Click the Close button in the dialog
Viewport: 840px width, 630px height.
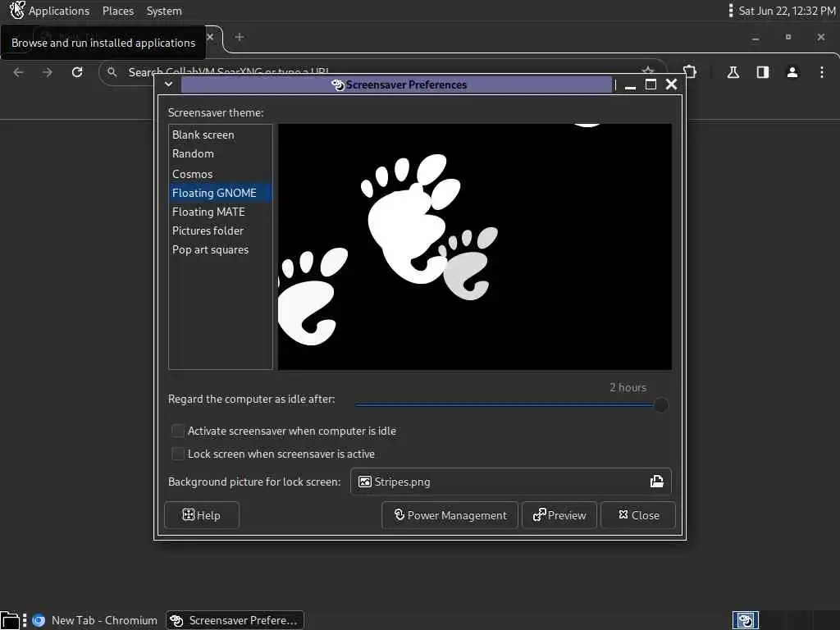(638, 515)
